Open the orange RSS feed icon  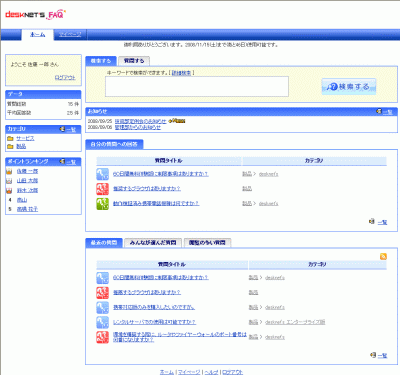point(383,256)
